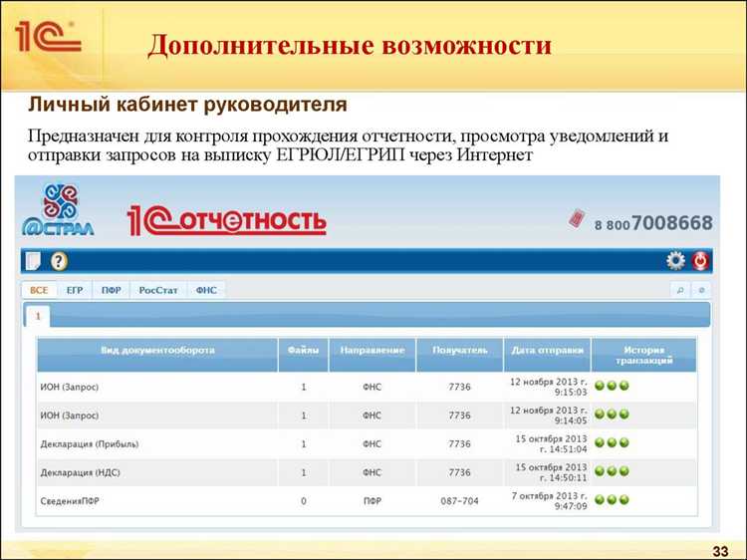
Task: Click heading Личный кабинет руководителя
Action: click(187, 105)
